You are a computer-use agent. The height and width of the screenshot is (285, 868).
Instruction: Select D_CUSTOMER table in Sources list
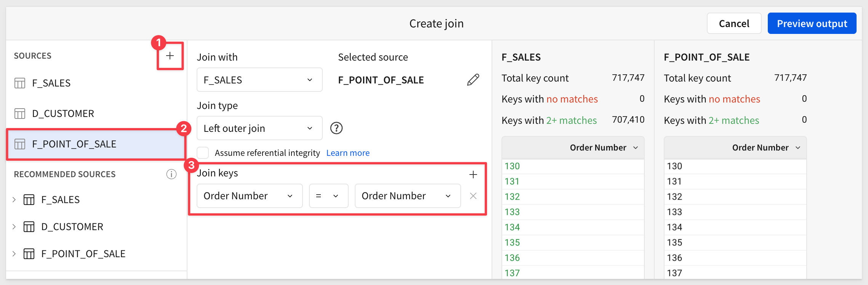tap(63, 114)
